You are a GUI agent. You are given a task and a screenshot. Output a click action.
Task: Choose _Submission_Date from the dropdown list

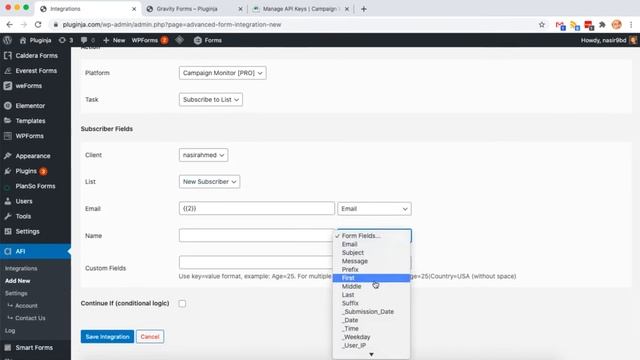[x=371, y=312]
